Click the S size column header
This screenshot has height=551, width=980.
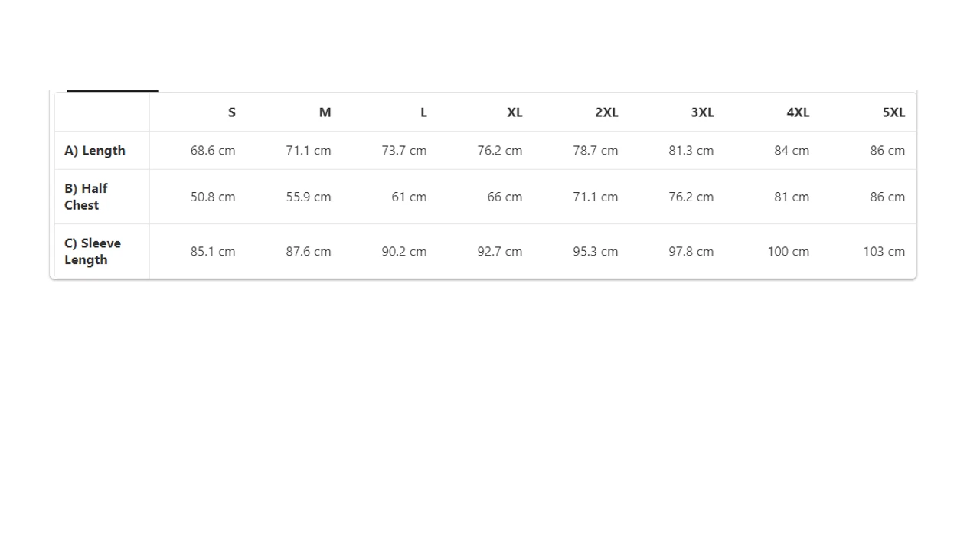(231, 112)
